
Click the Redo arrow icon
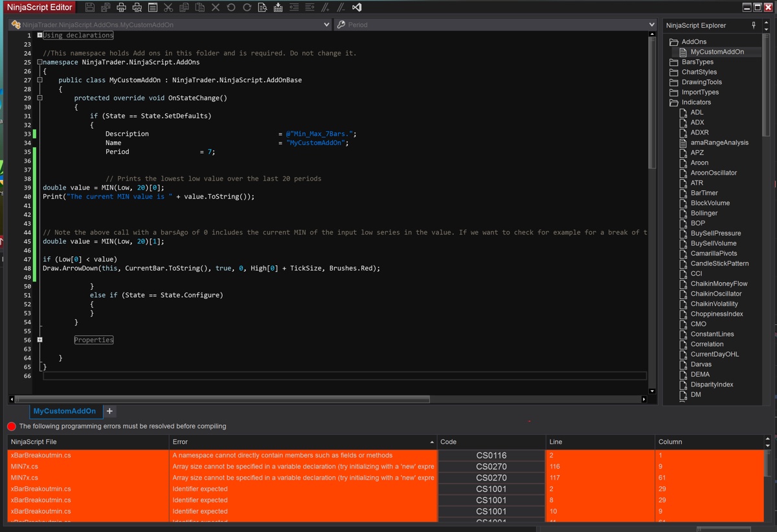247,8
